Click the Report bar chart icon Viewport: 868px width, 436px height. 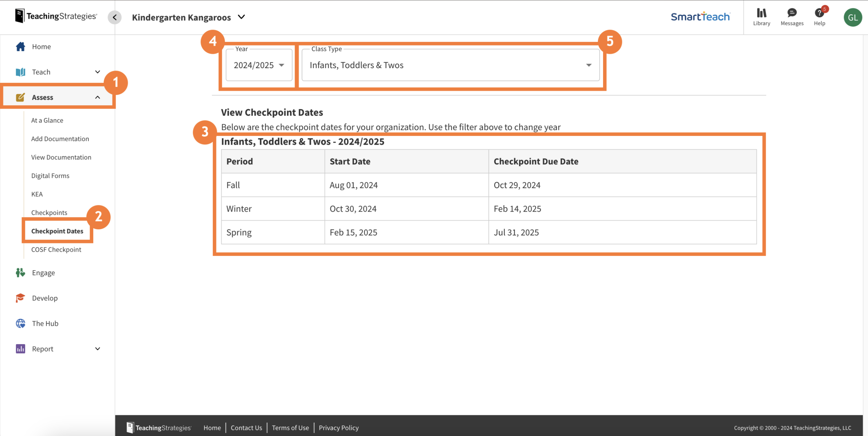pyautogui.click(x=20, y=349)
